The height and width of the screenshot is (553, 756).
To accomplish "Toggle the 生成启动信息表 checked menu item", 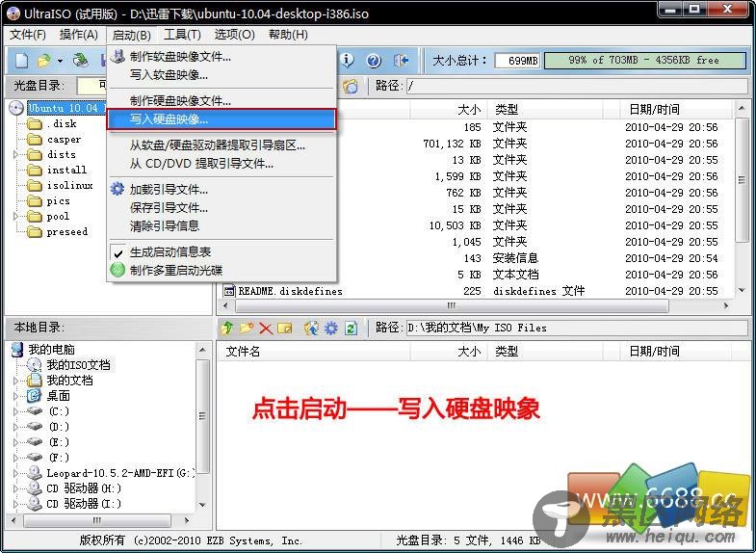I will 222,252.
